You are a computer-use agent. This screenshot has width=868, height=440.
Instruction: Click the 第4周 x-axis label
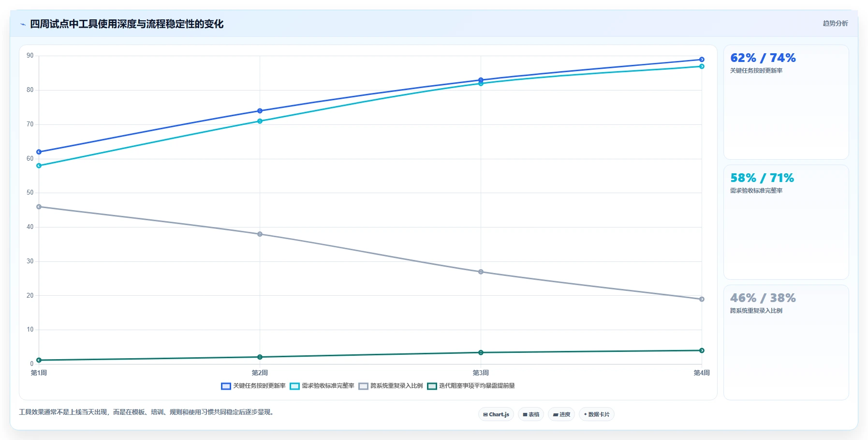point(702,373)
